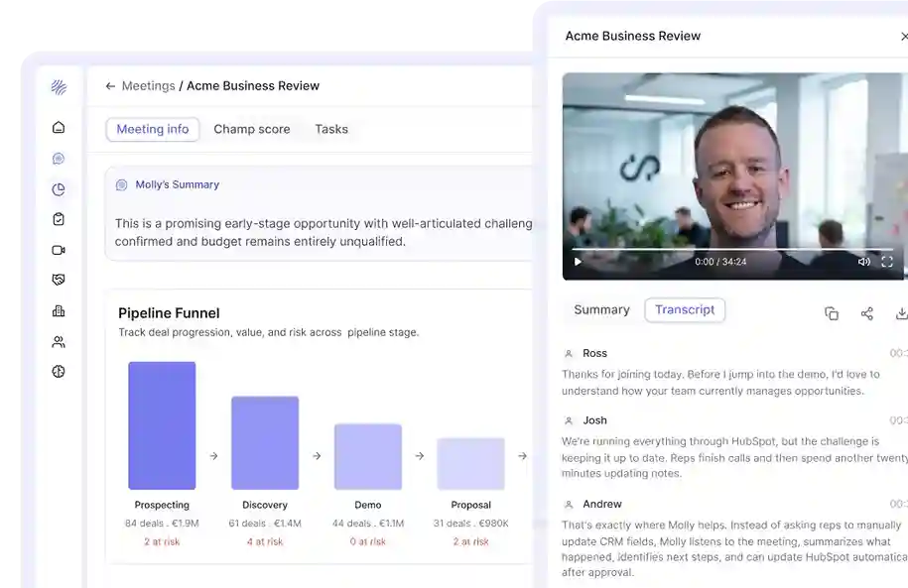Click the avatar icon next to Ross

[x=569, y=354]
